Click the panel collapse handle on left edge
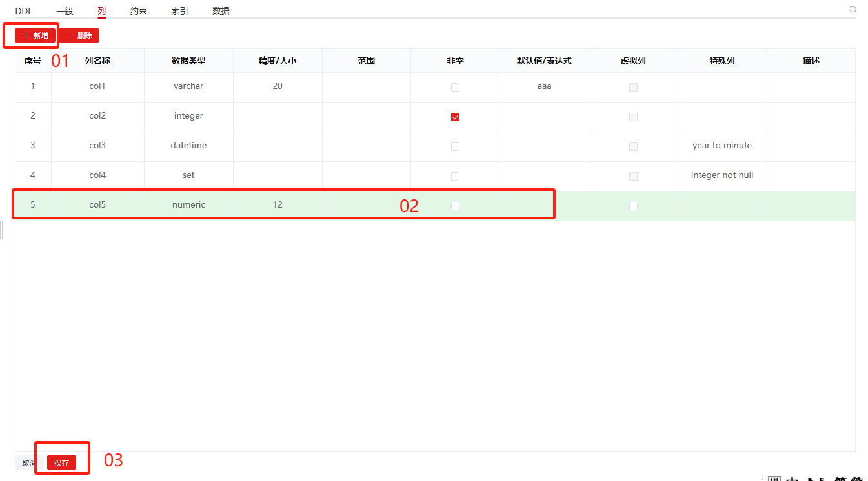Viewport: 868px width, 481px height. pyautogui.click(x=2, y=230)
